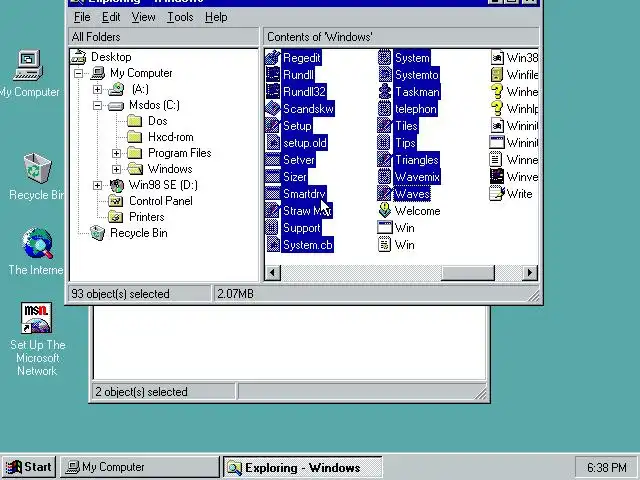The height and width of the screenshot is (480, 640).
Task: Switch to My Computer taskbar button
Action: pos(140,467)
